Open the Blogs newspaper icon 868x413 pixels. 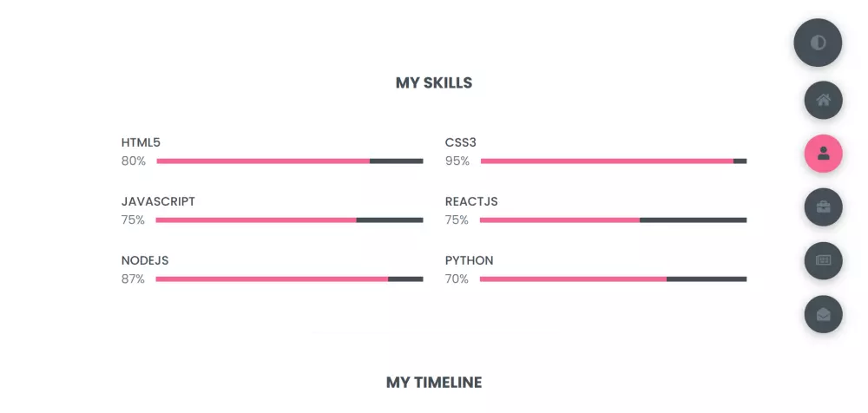click(823, 260)
